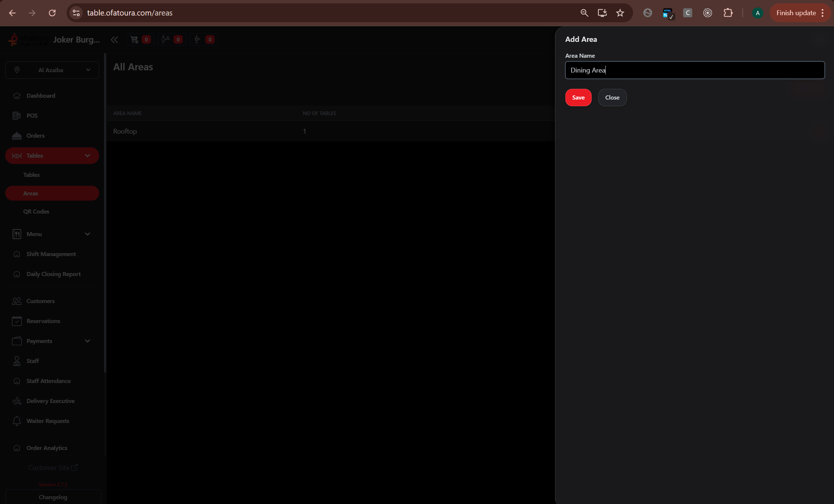Open the QR Codes submenu item
Image resolution: width=834 pixels, height=504 pixels.
point(36,211)
